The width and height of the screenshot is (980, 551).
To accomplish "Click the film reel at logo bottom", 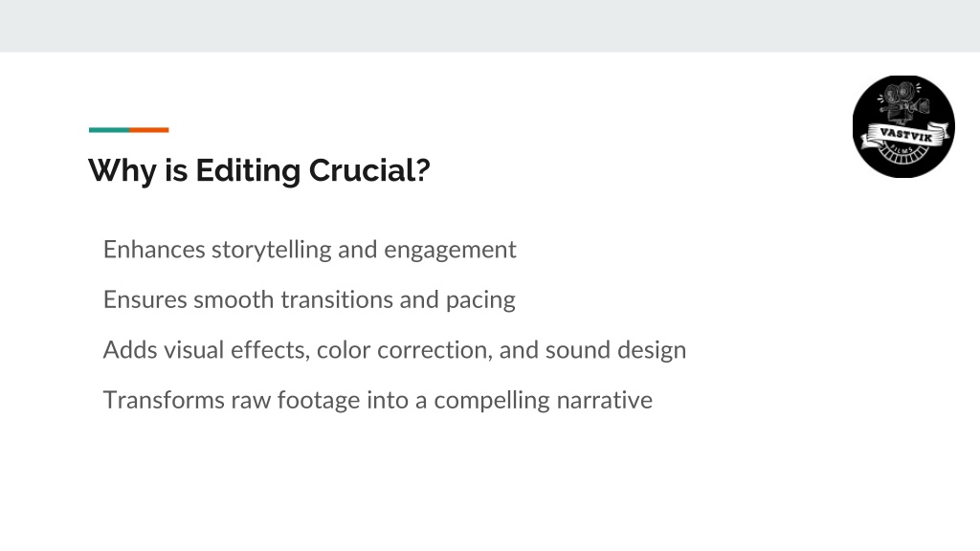I will 903,154.
